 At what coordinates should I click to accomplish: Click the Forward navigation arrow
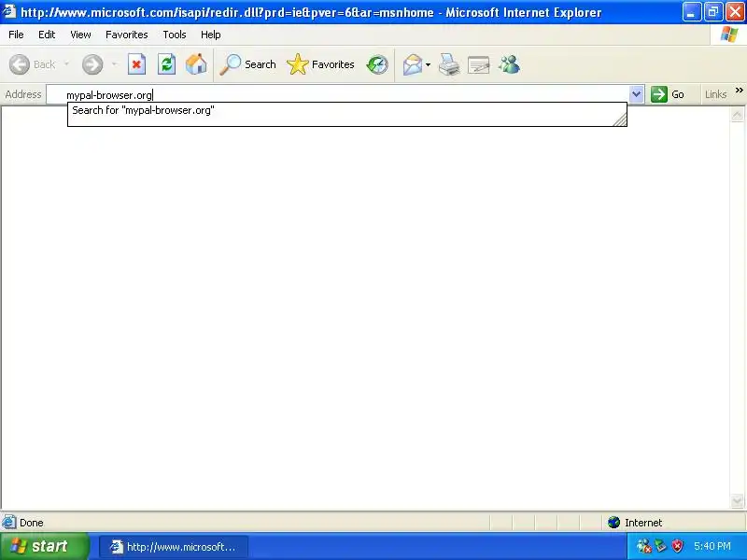coord(92,64)
